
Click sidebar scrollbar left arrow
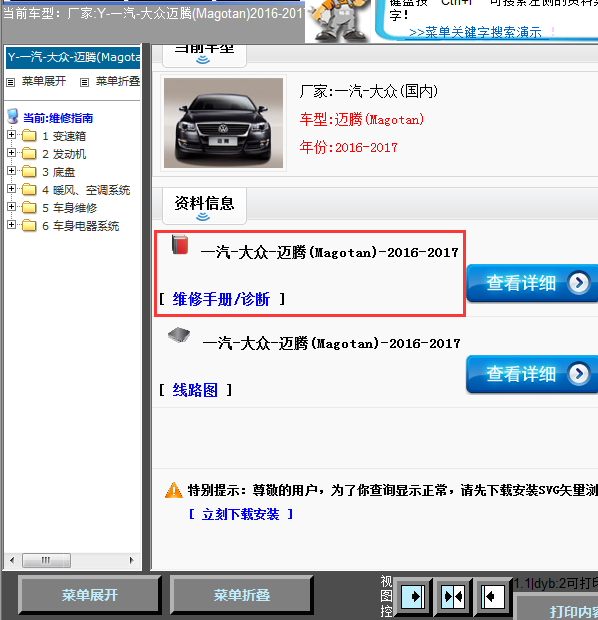pos(12,560)
